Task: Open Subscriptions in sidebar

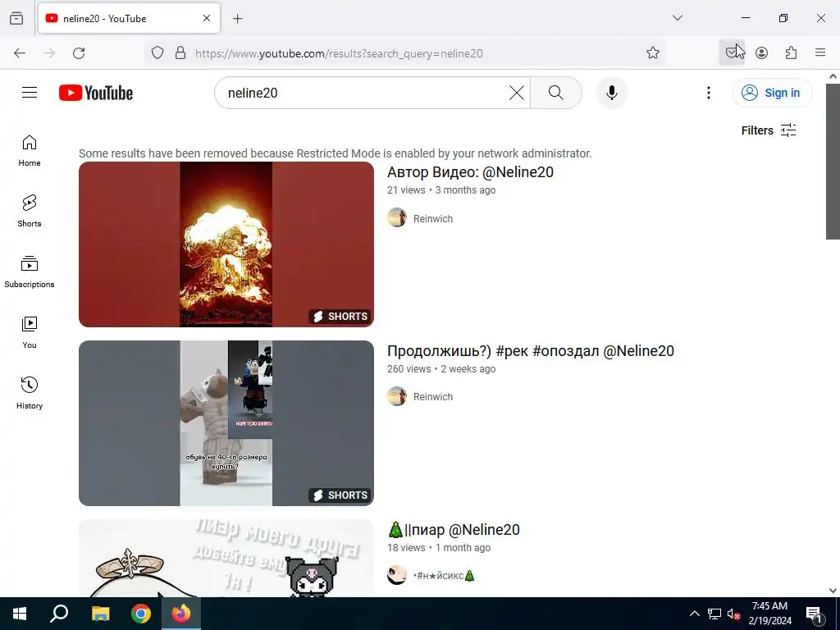Action: point(30,272)
